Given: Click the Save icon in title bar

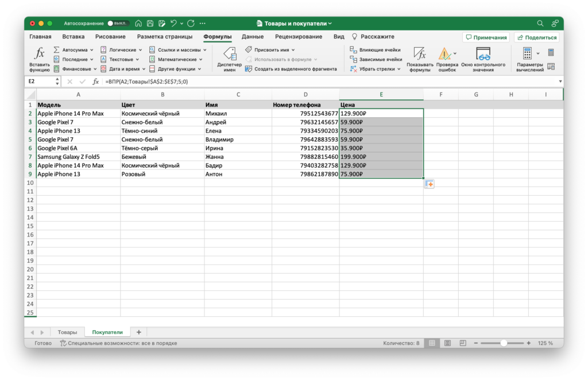Looking at the screenshot, I should pyautogui.click(x=150, y=23).
